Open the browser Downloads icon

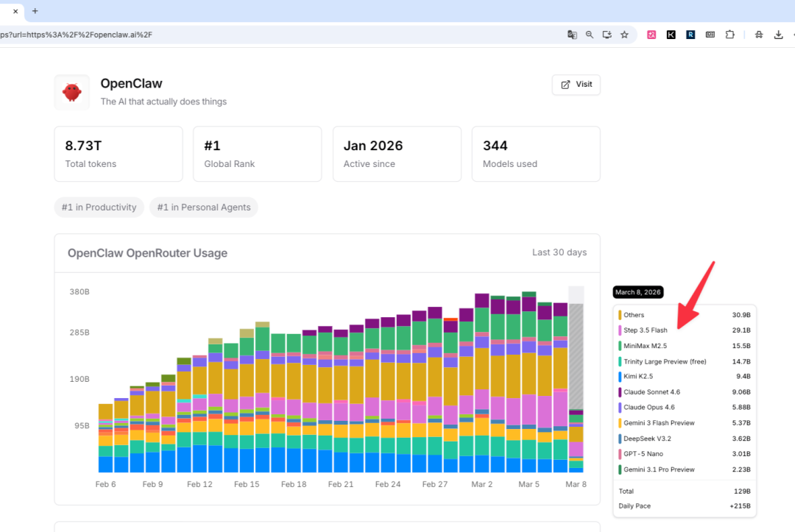779,35
